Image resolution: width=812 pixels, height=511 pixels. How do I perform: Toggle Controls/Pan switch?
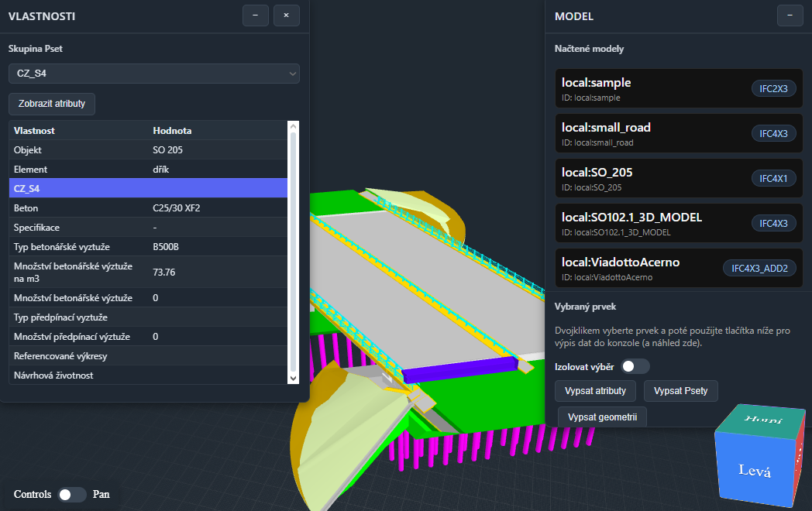[72, 494]
